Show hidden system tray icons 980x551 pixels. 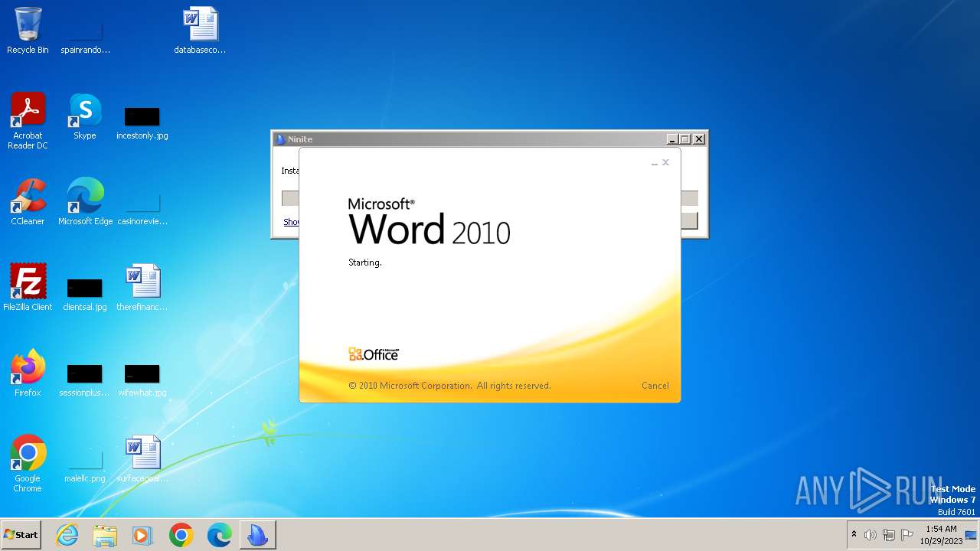point(854,534)
